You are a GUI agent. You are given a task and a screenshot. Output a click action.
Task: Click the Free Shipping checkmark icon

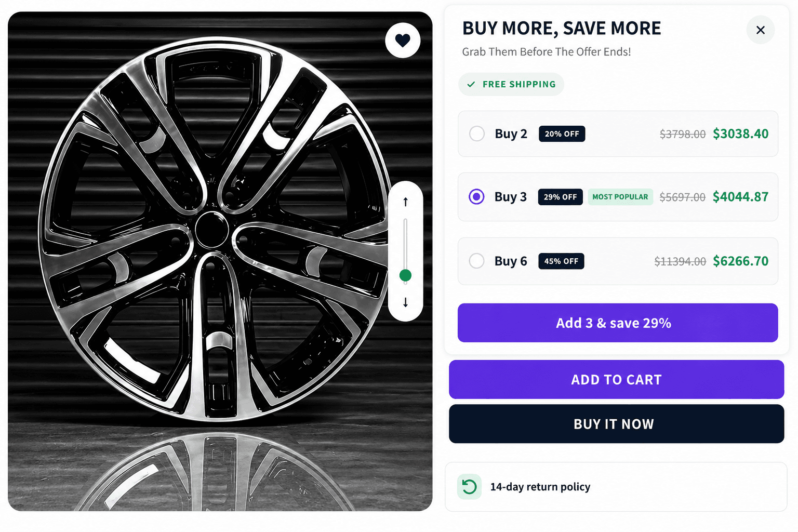point(471,84)
